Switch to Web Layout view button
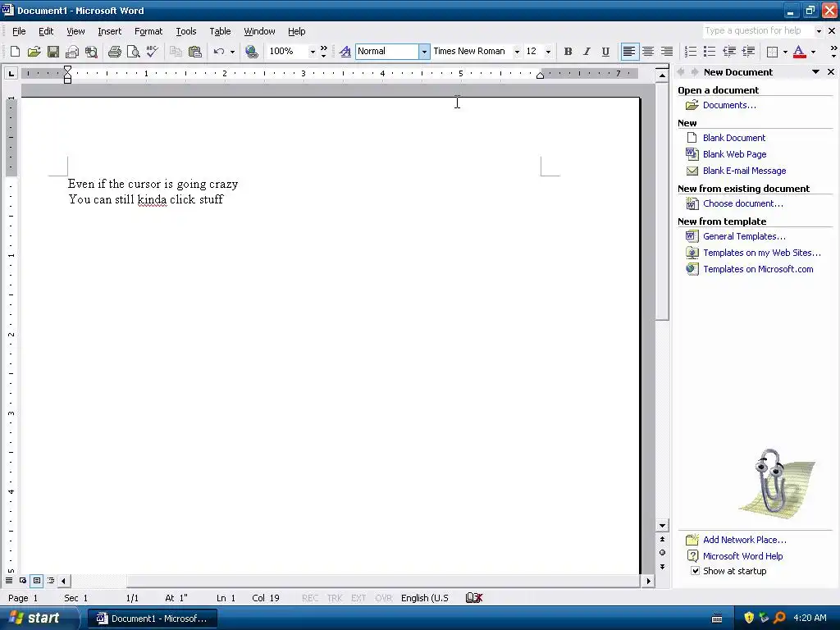The width and height of the screenshot is (840, 630). point(22,580)
